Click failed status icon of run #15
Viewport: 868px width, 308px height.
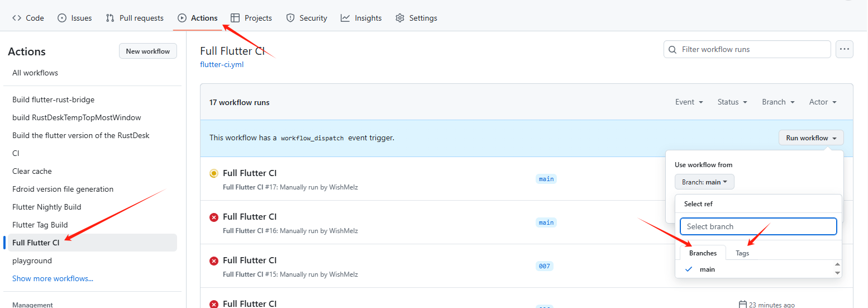(214, 261)
